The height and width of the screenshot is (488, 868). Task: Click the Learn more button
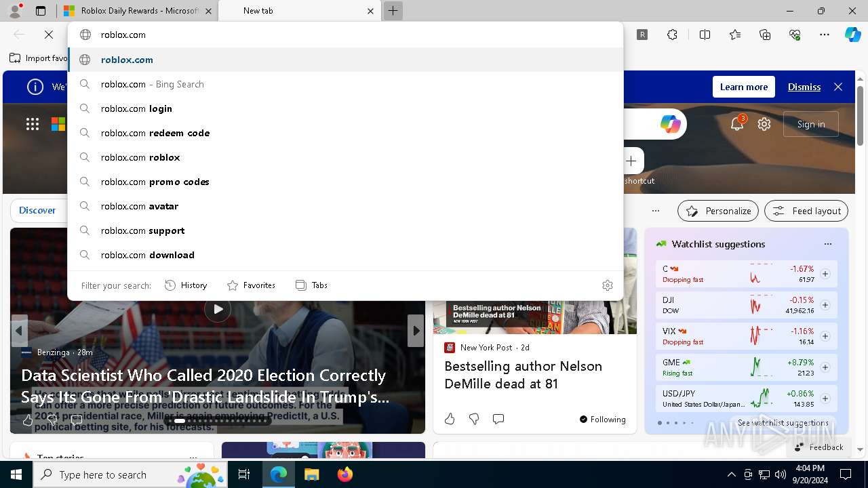pos(744,87)
